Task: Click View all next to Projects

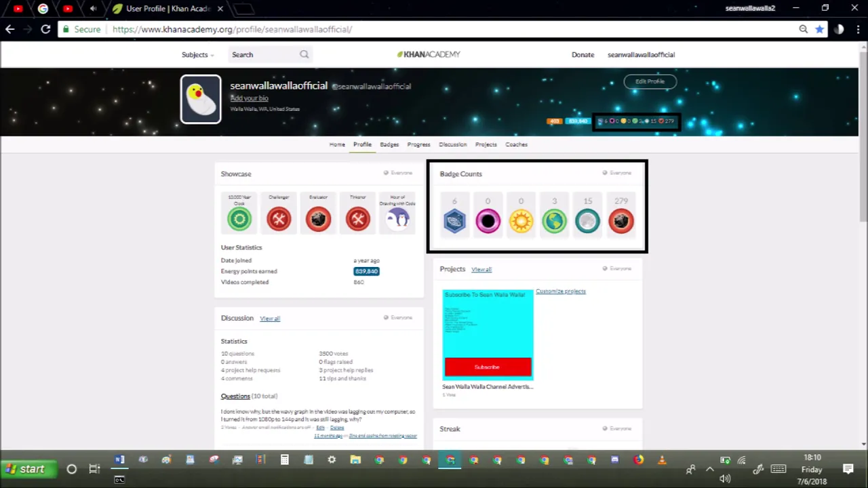Action: pyautogui.click(x=481, y=270)
